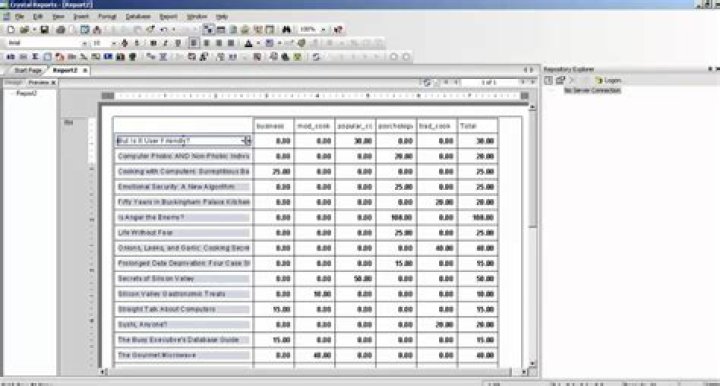Viewport: 720px width, 386px height.
Task: Switch to the Design view tab
Action: (13, 83)
